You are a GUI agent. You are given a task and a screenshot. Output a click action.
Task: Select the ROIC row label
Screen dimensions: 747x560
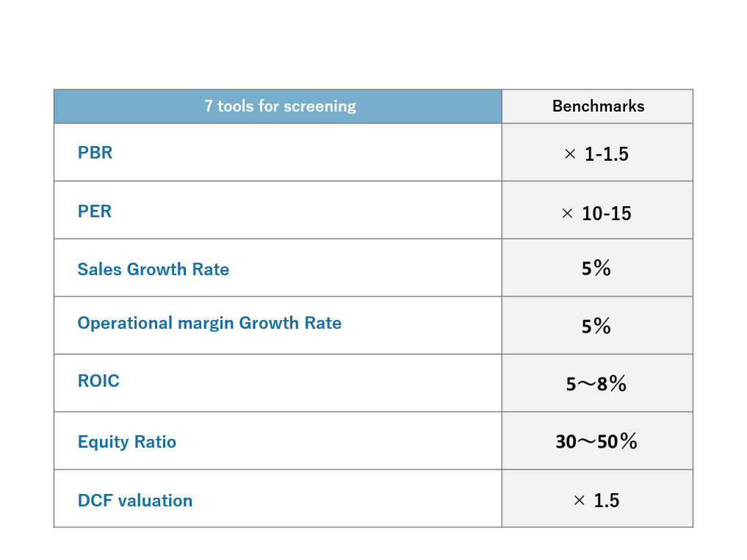[98, 381]
